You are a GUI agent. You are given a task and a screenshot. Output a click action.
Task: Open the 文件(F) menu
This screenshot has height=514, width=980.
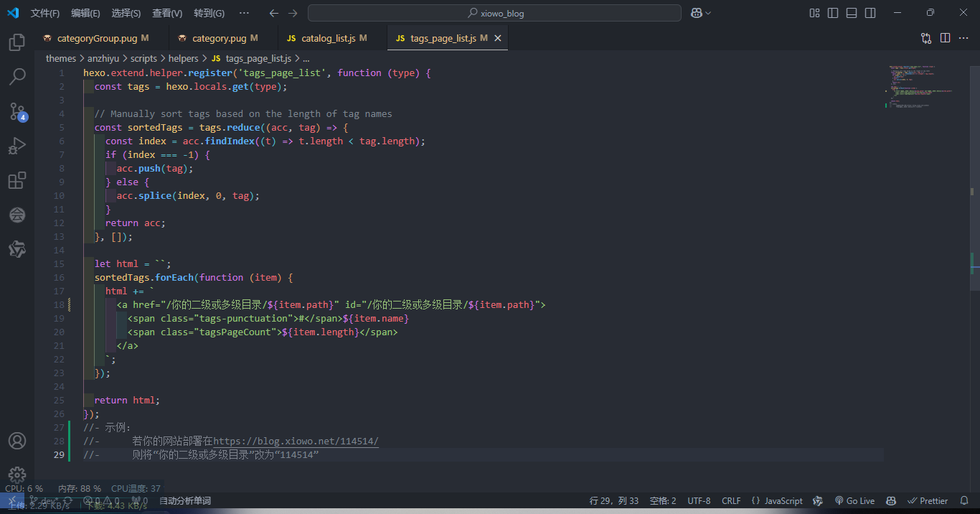pyautogui.click(x=45, y=13)
